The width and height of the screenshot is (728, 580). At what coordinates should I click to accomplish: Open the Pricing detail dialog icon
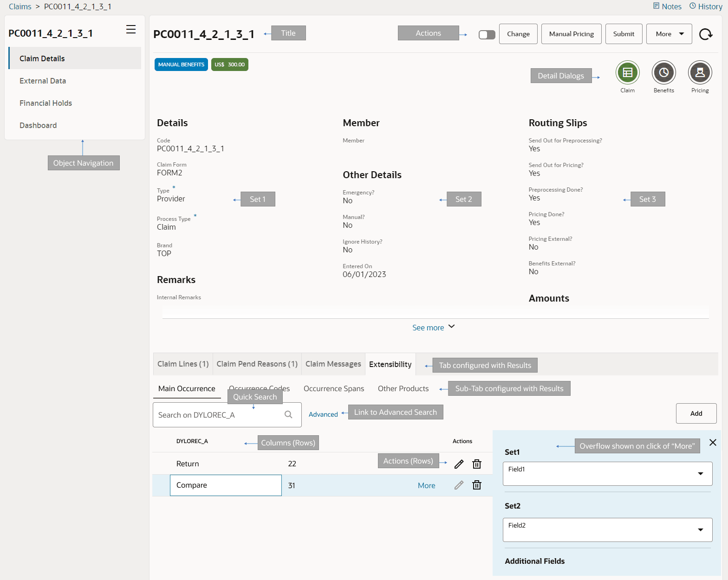[x=700, y=72]
